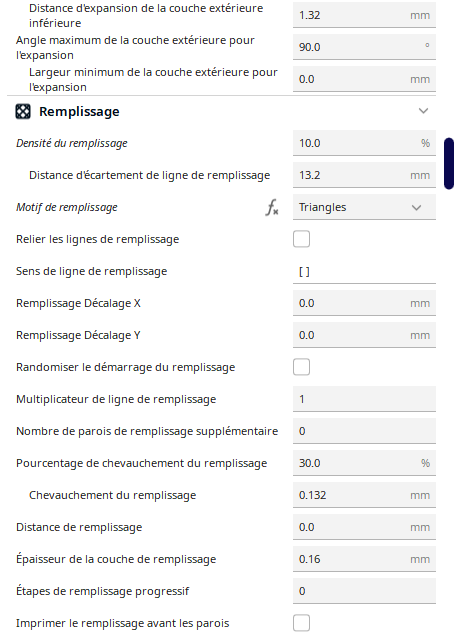
Task: Edit Épaisseur de la couche de remplissage
Action: pos(364,559)
